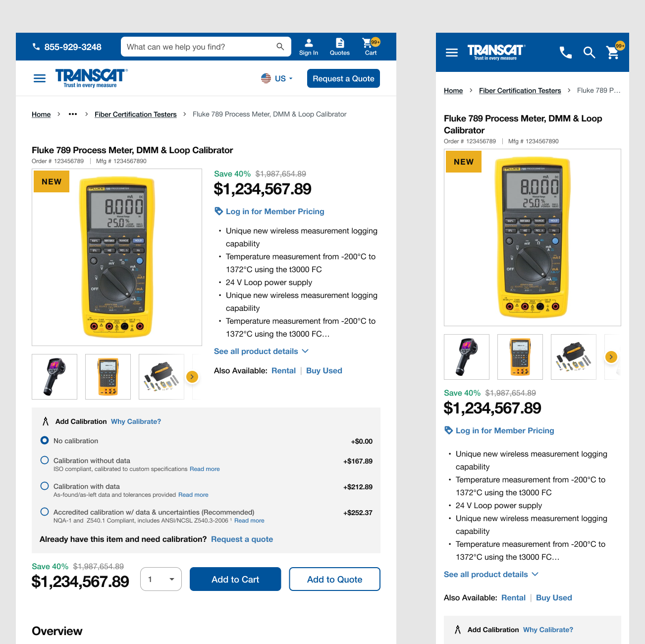Open the US country selector dropdown

(276, 78)
